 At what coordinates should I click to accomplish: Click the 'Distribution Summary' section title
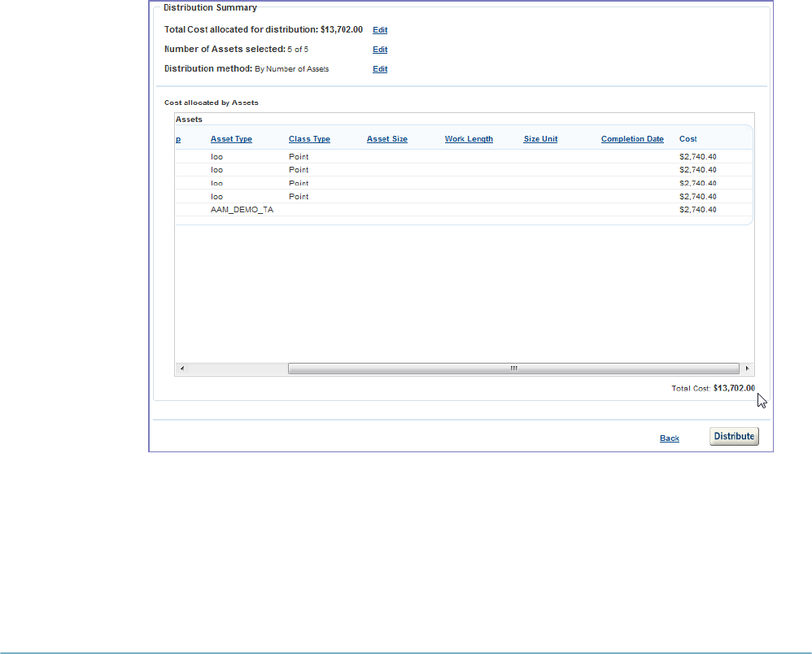pyautogui.click(x=210, y=8)
